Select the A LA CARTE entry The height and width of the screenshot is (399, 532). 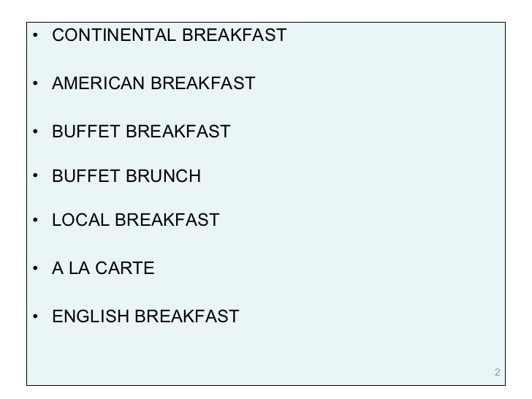[x=103, y=269]
